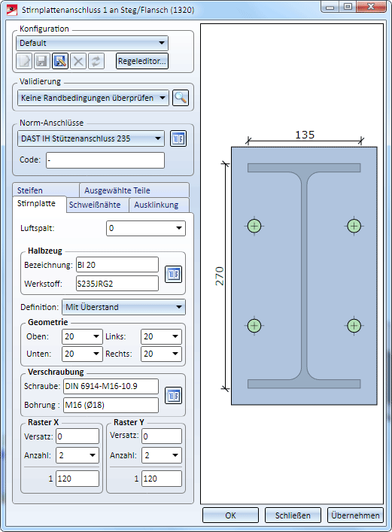
Task: Click the lower-left bolt hole in preview
Action: pyautogui.click(x=254, y=326)
